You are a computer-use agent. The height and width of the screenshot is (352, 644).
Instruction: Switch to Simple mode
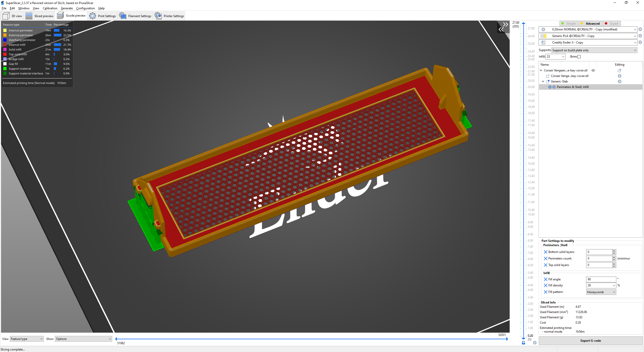[569, 24]
